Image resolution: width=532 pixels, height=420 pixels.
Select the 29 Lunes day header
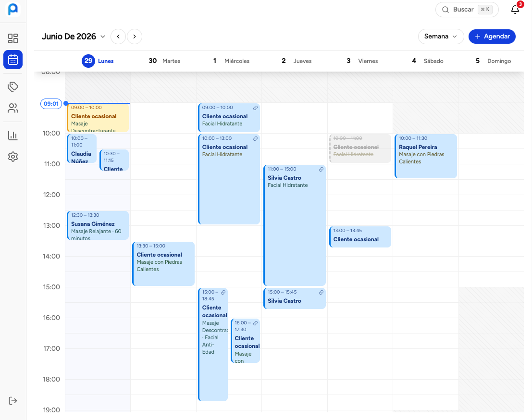pyautogui.click(x=98, y=61)
